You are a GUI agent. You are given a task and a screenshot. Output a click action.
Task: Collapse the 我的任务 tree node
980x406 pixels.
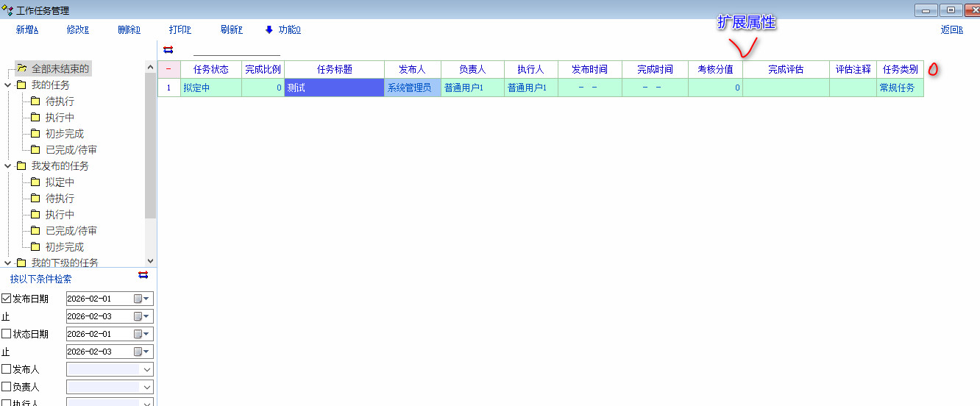click(x=7, y=85)
